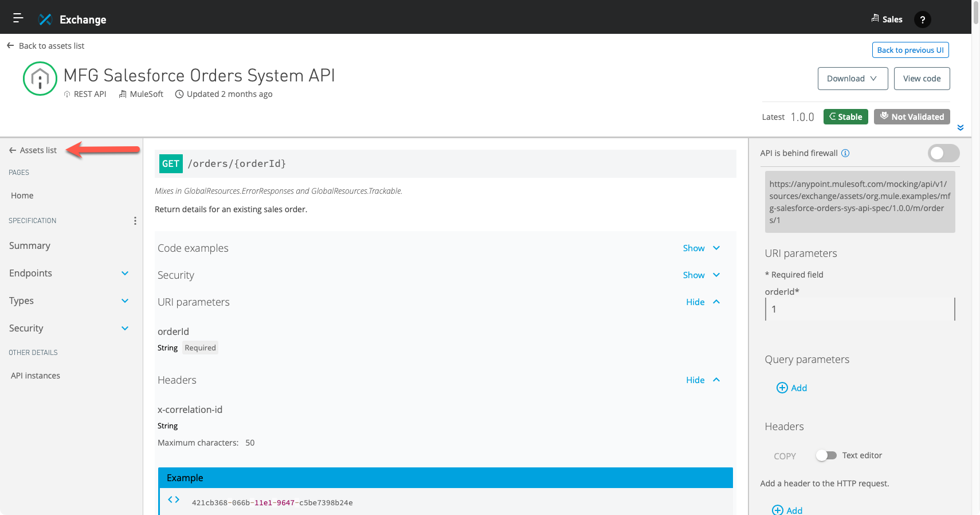Open the Home page
The width and height of the screenshot is (980, 515).
pyautogui.click(x=22, y=196)
